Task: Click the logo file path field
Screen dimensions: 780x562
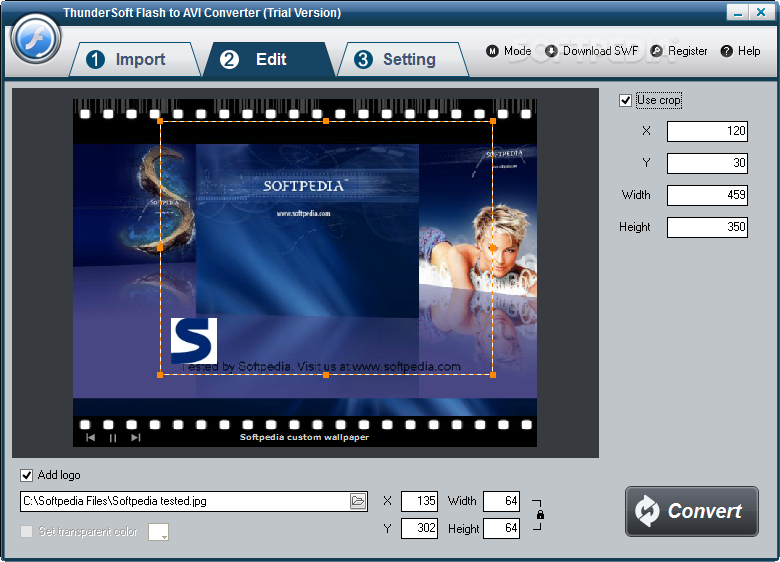Action: (x=184, y=501)
